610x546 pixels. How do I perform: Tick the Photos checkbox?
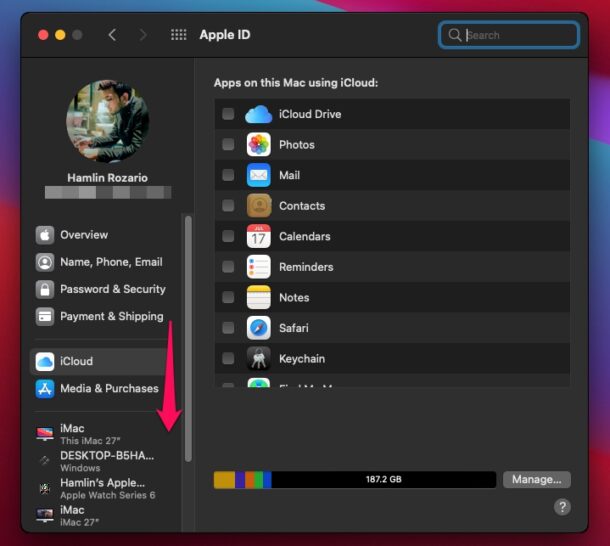coord(228,144)
